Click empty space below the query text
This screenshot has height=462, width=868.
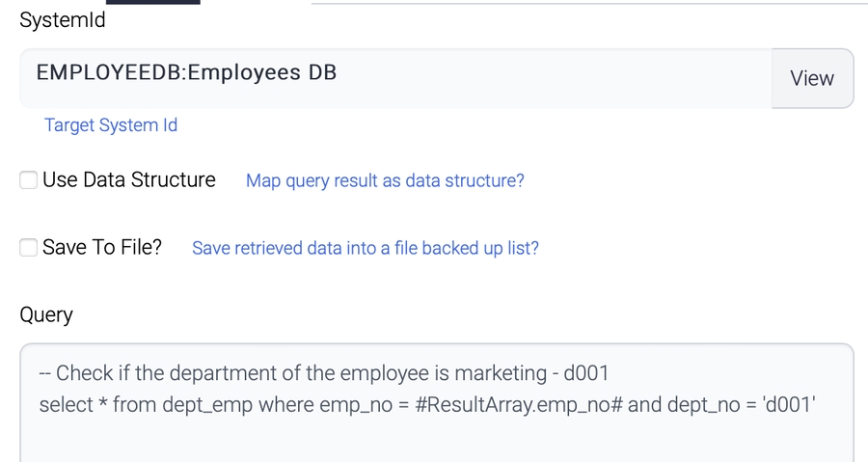point(434,439)
